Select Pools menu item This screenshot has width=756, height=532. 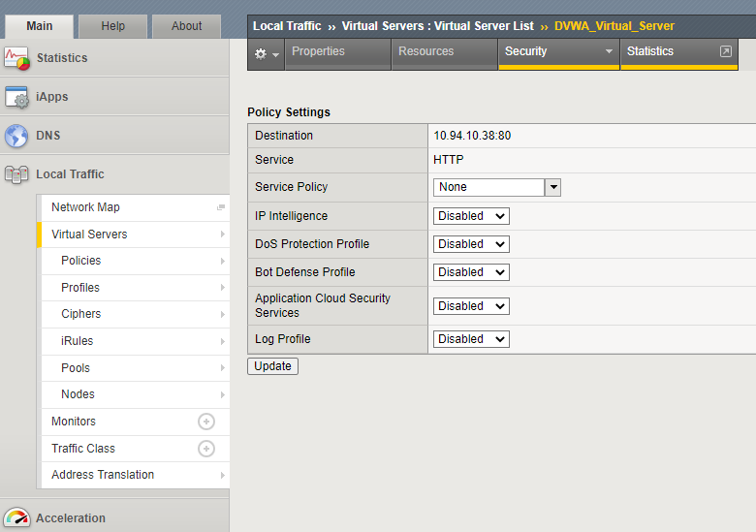tap(136, 368)
